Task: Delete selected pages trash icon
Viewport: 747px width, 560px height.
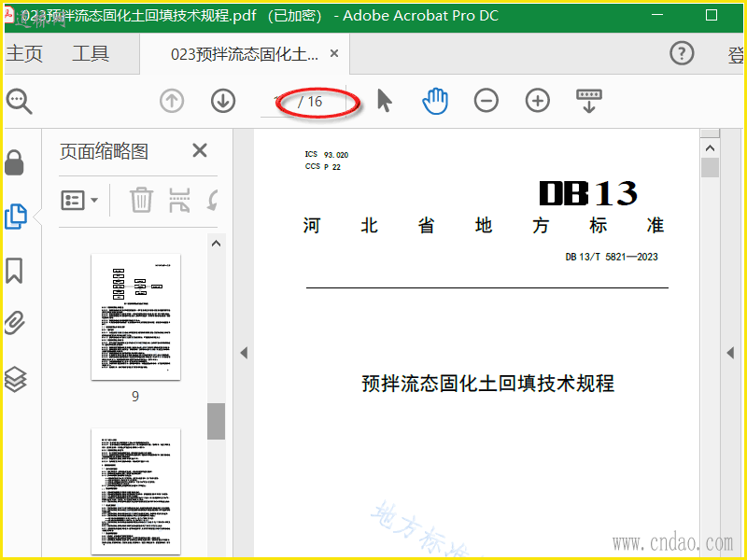Action: click(x=142, y=200)
